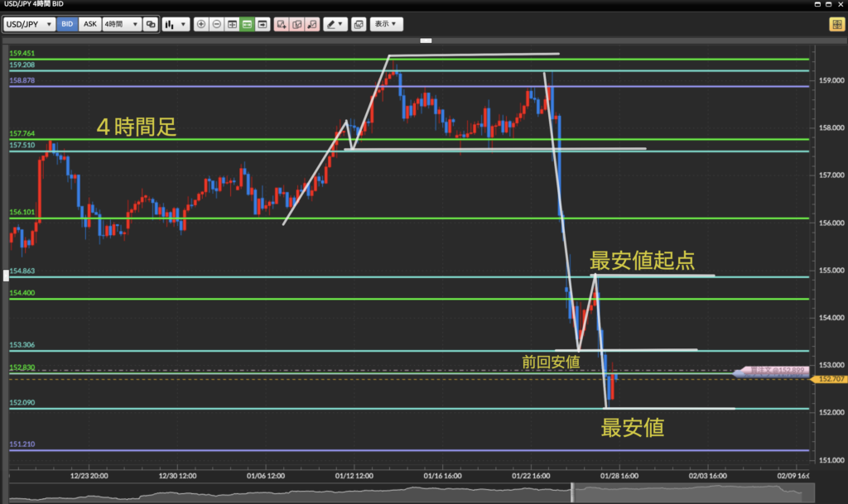
Task: Open the 4時間 timeframe dropdown
Action: (x=120, y=25)
